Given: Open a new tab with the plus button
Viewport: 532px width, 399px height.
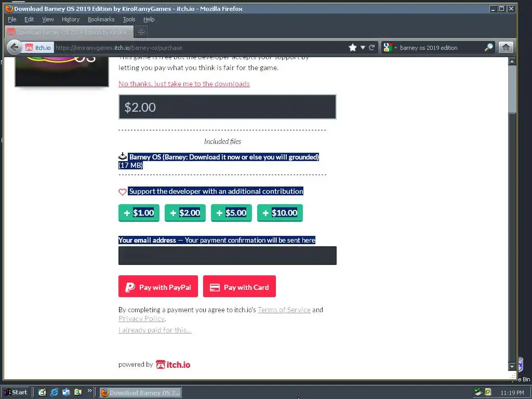Looking at the screenshot, I should pyautogui.click(x=141, y=32).
